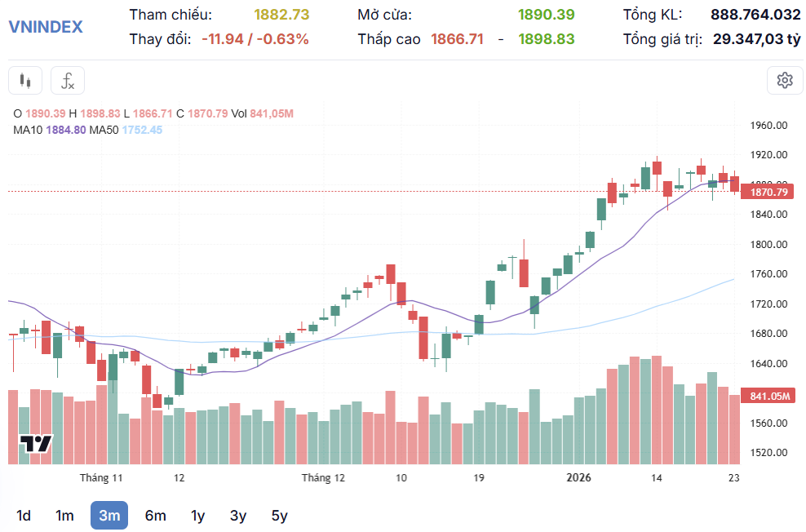Click the VNINDEX symbol title
Screen dimensions: 806x532
(x=46, y=26)
